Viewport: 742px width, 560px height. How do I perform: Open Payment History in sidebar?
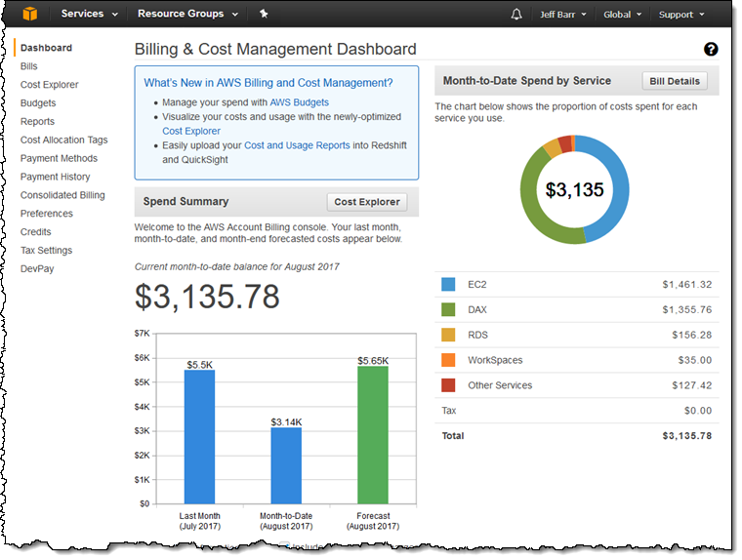click(56, 177)
